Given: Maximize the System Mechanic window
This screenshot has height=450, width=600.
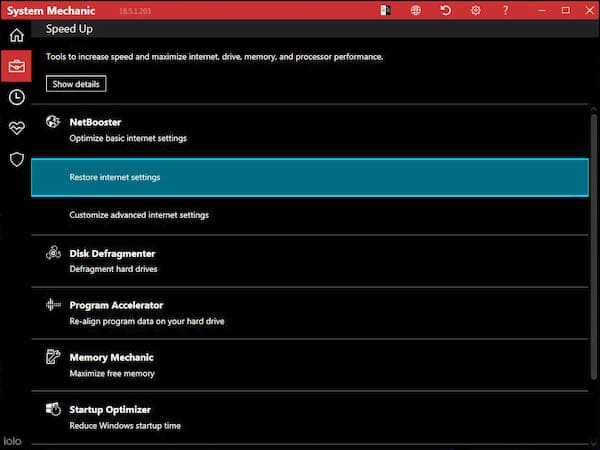Looking at the screenshot, I should (x=566, y=10).
